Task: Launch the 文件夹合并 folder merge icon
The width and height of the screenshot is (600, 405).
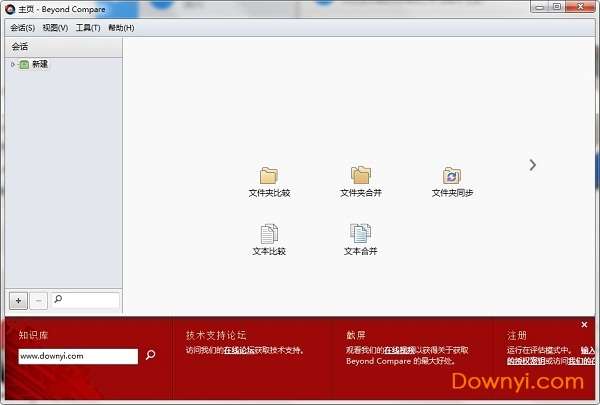Action: click(x=360, y=176)
